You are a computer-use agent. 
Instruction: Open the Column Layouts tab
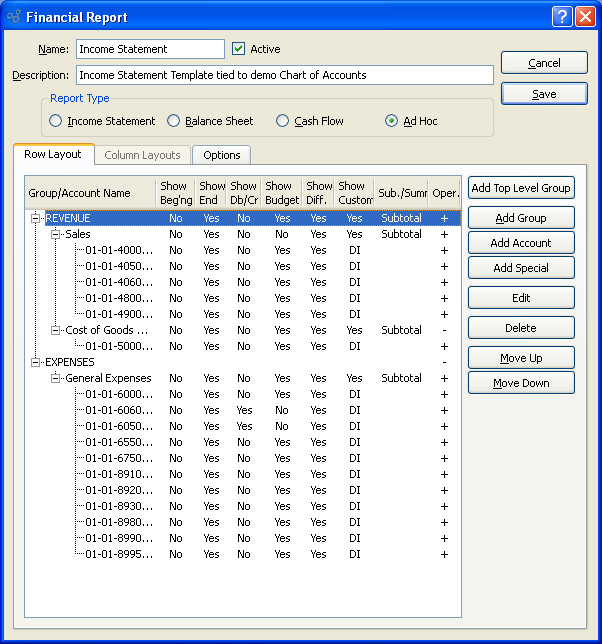point(143,155)
